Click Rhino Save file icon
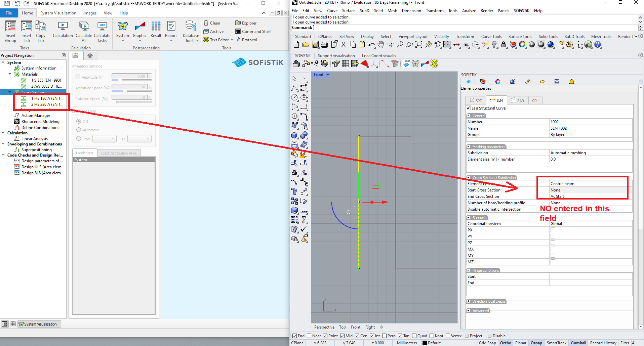 coord(315,44)
